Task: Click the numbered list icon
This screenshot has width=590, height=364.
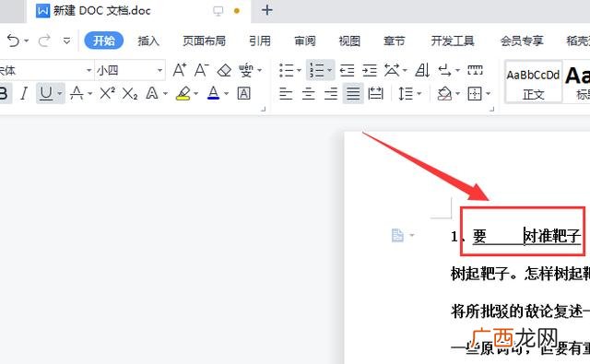Action: click(316, 70)
